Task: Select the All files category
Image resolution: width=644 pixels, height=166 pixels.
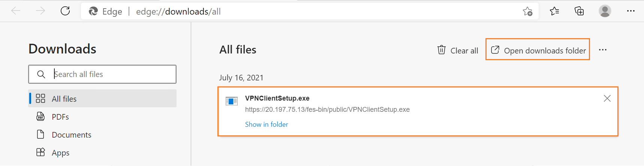Action: (102, 99)
